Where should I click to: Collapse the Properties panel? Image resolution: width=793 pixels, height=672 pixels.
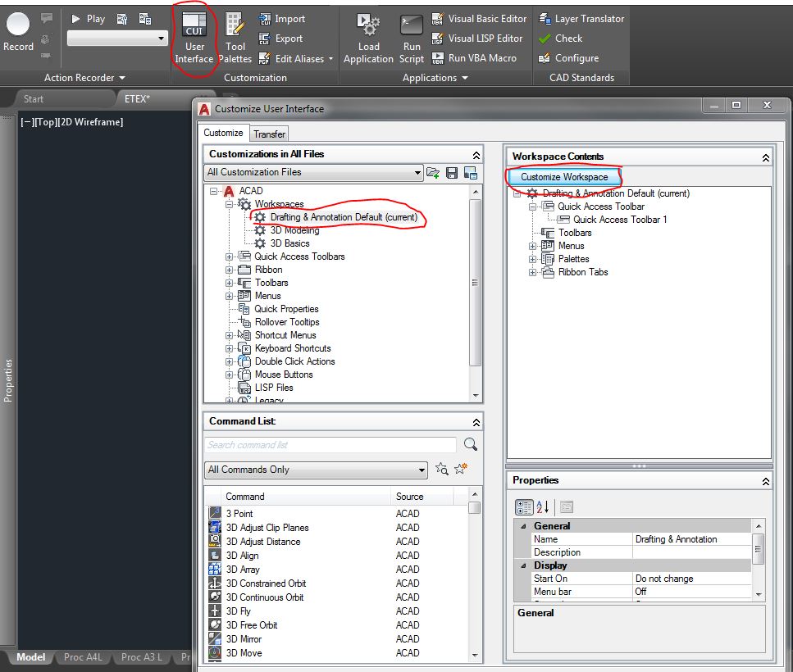[x=766, y=482]
